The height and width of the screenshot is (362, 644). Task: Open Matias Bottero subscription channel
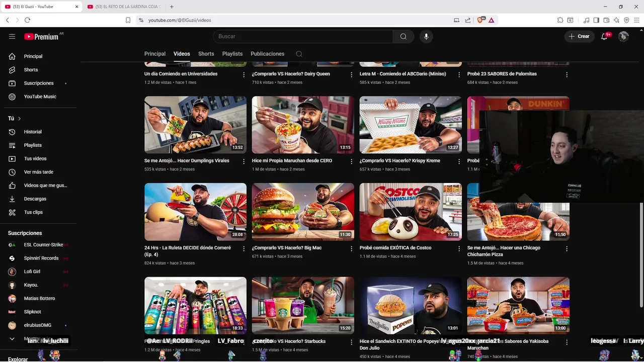pos(40,298)
